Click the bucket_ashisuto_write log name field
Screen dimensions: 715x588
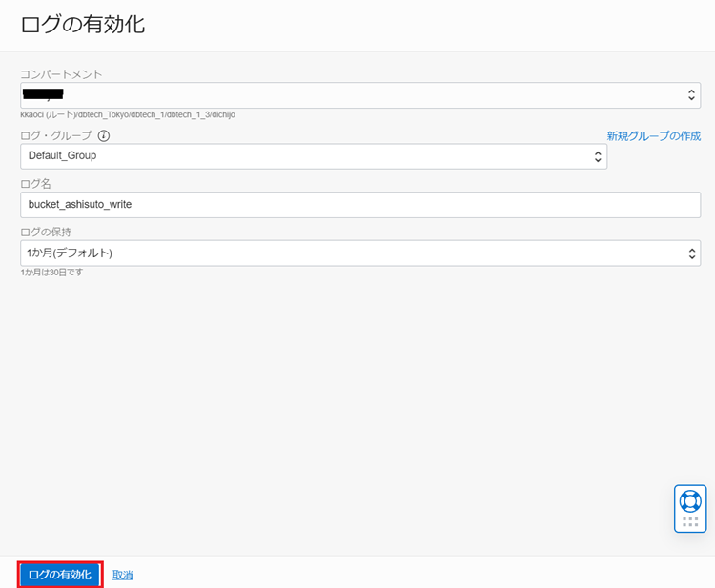point(360,205)
